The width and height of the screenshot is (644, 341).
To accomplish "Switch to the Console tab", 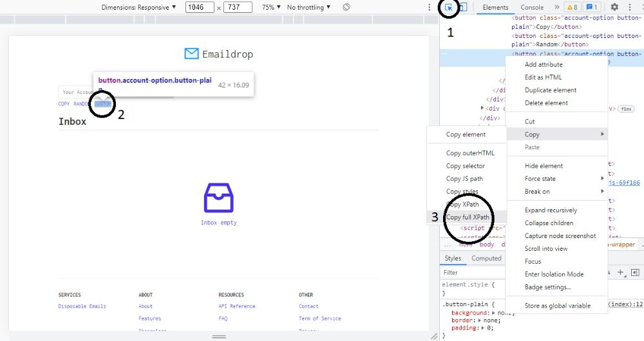I will (x=532, y=7).
